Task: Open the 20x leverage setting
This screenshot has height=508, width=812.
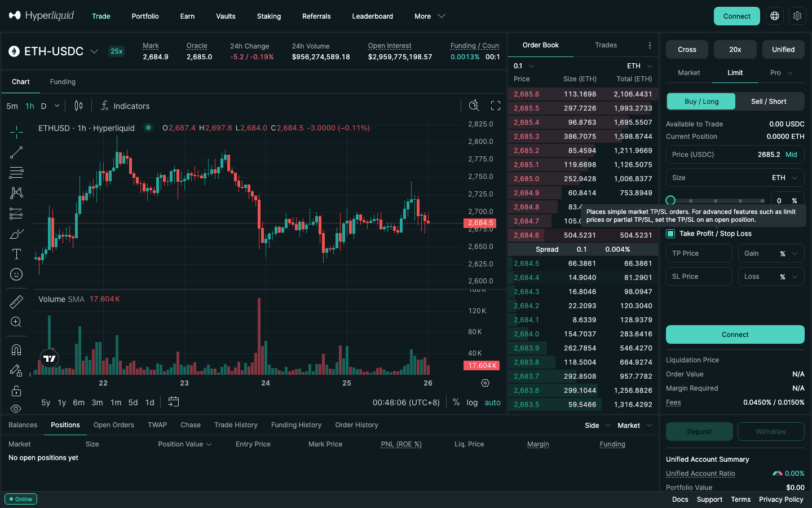Action: click(735, 50)
